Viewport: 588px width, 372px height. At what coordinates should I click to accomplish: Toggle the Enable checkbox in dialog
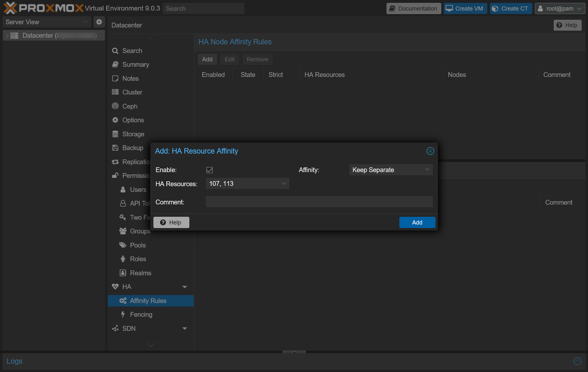[x=209, y=170]
